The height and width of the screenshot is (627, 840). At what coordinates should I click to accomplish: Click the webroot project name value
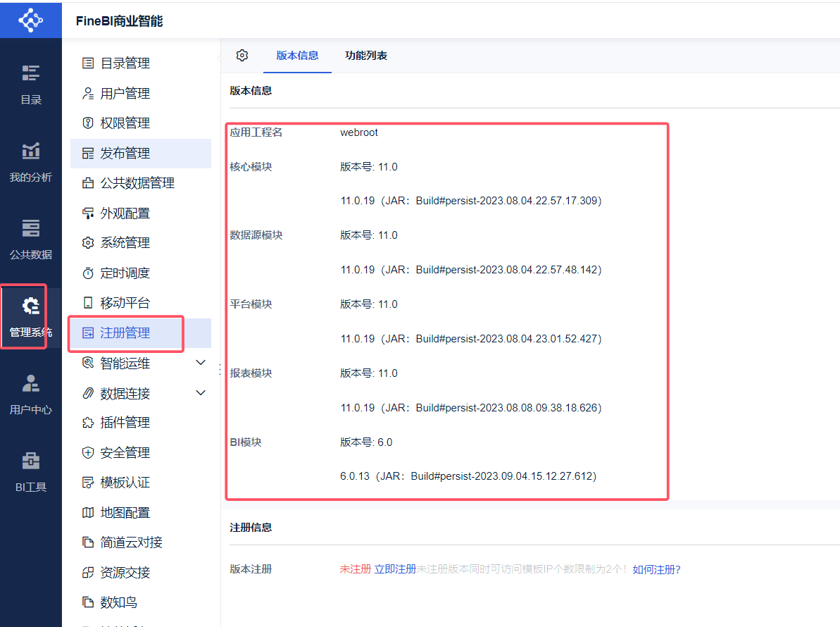pos(359,132)
